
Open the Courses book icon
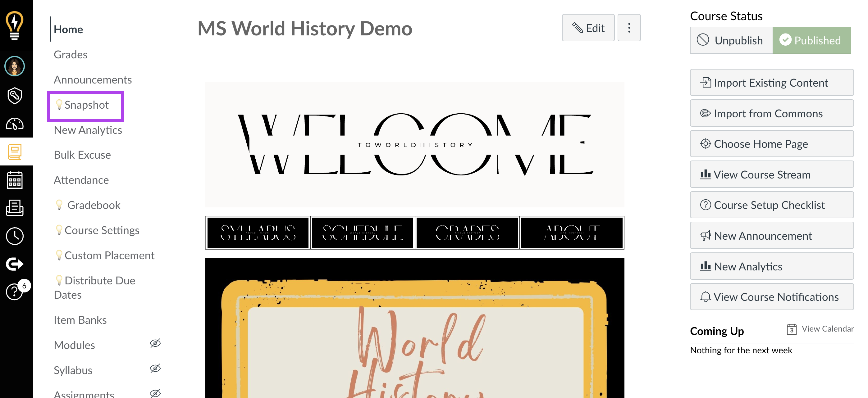pyautogui.click(x=15, y=152)
